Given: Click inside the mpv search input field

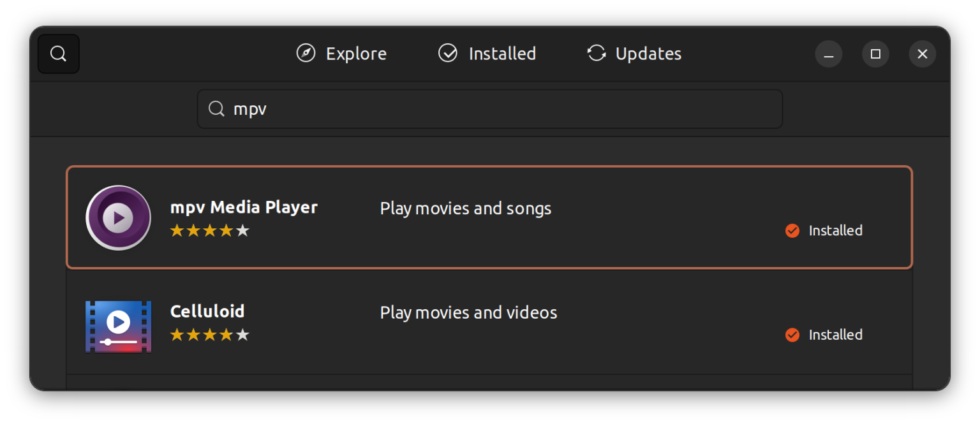Looking at the screenshot, I should [x=490, y=108].
